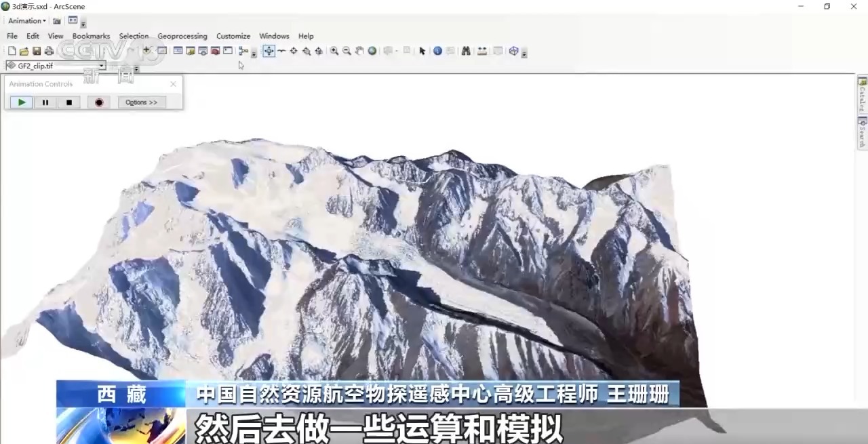Click the Save scene disk icon
This screenshot has height=444, width=868.
pos(37,51)
